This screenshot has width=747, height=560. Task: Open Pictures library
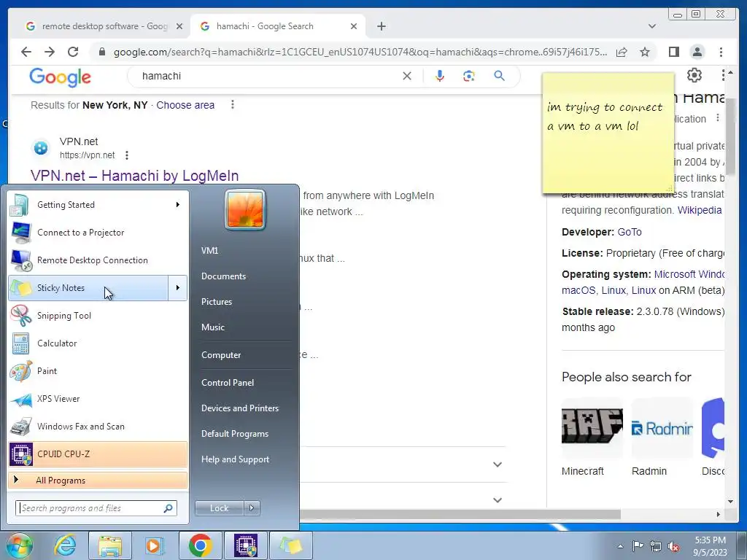click(x=216, y=301)
